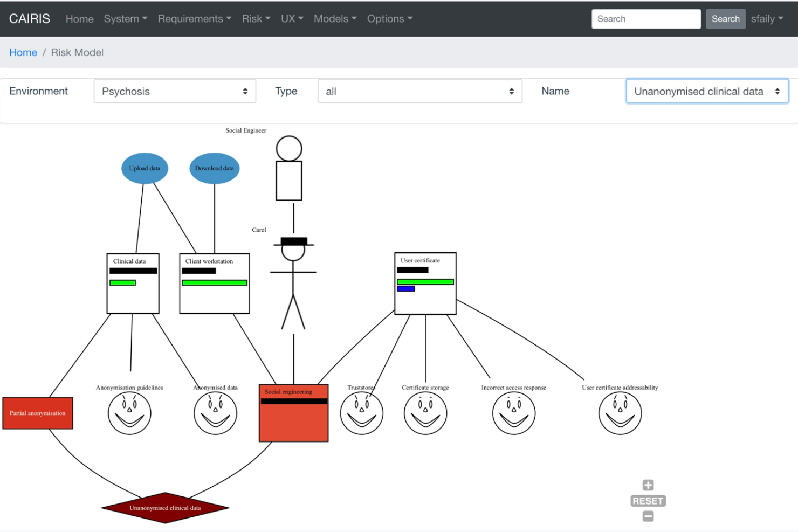Click the Unanonymised clinical data risk diamond

point(164,507)
